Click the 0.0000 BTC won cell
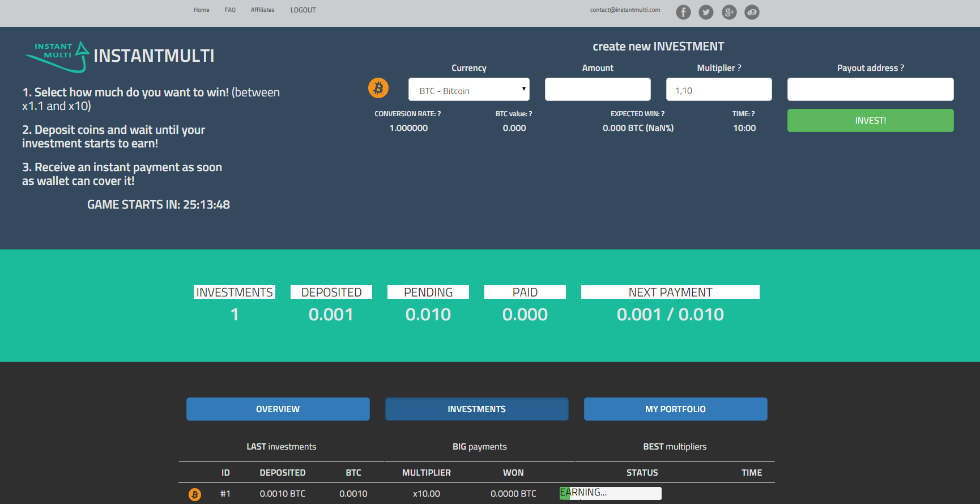The height and width of the screenshot is (504, 980). (513, 494)
